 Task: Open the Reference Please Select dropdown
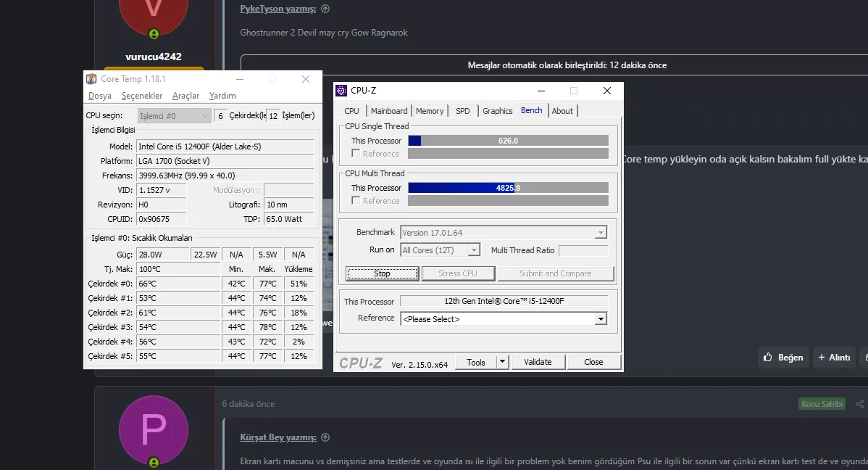pyautogui.click(x=601, y=319)
